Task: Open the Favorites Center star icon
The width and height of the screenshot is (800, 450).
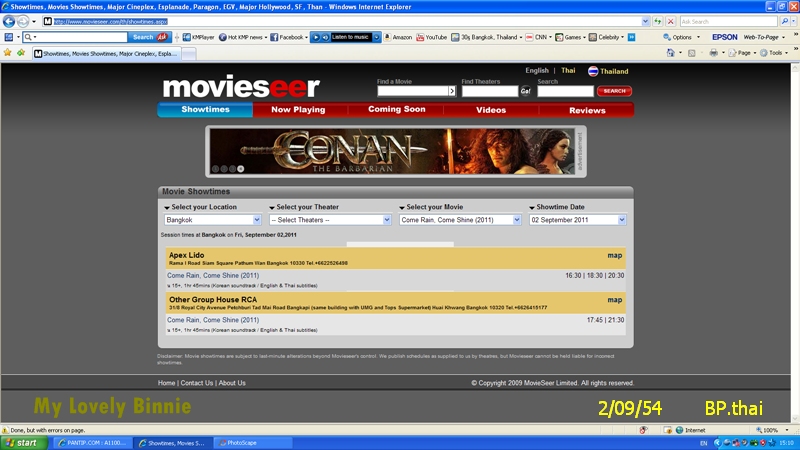Action: click(8, 53)
